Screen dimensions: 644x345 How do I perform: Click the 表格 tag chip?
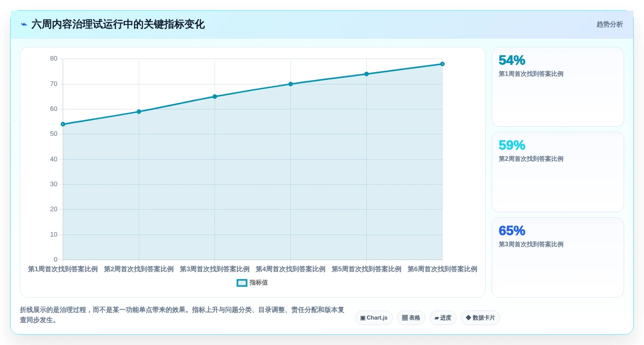(411, 318)
